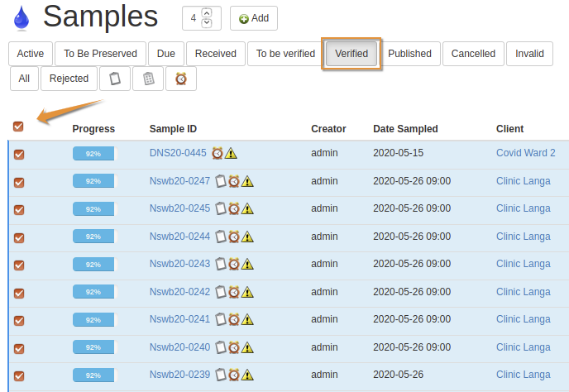Viewport: 569px width, 392px height.
Task: Click the alarm clock icon on DNS20-0445
Action: pos(218,153)
